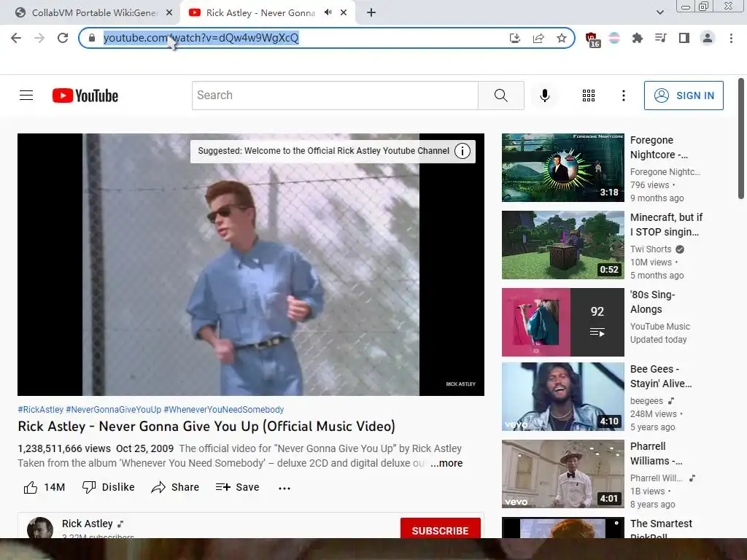Screen dimensions: 747x560
Task: Click the video title text
Action: click(206, 426)
